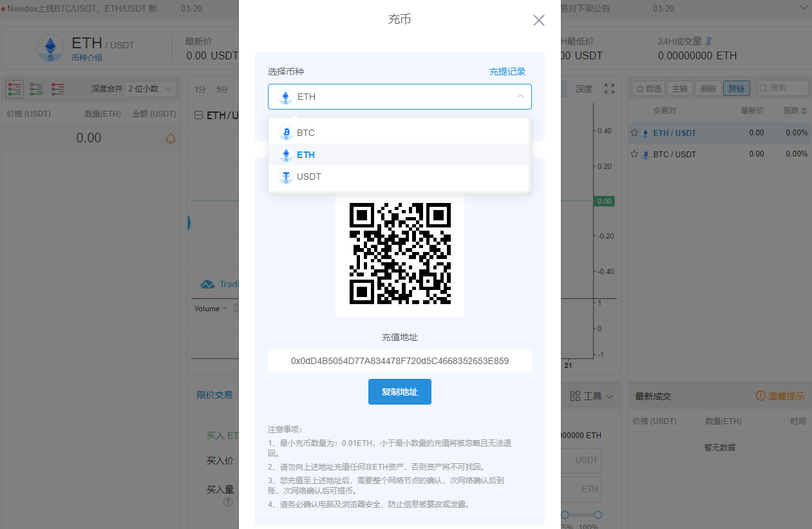Click the BTC icon in pair list
The image size is (812, 529).
coord(645,155)
